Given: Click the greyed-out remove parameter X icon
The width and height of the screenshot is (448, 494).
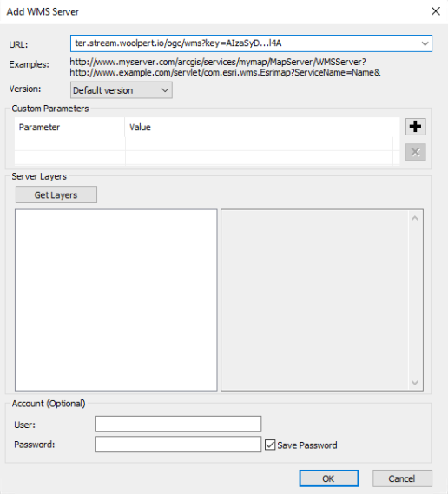Looking at the screenshot, I should [x=415, y=152].
